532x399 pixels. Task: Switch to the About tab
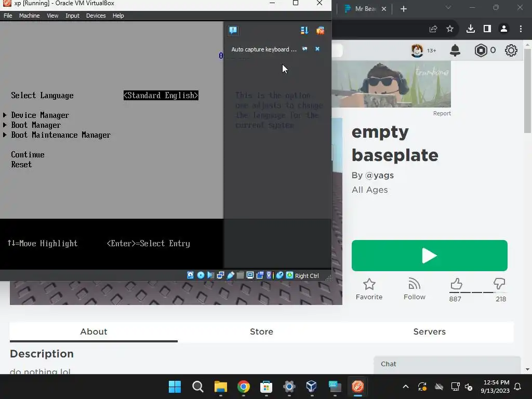pos(94,331)
